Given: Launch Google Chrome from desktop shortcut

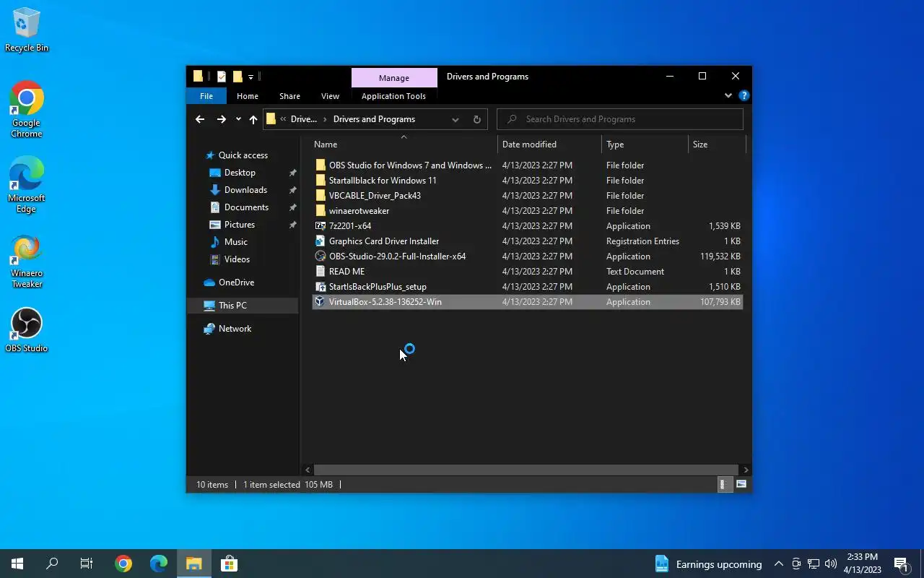Looking at the screenshot, I should pos(27,110).
